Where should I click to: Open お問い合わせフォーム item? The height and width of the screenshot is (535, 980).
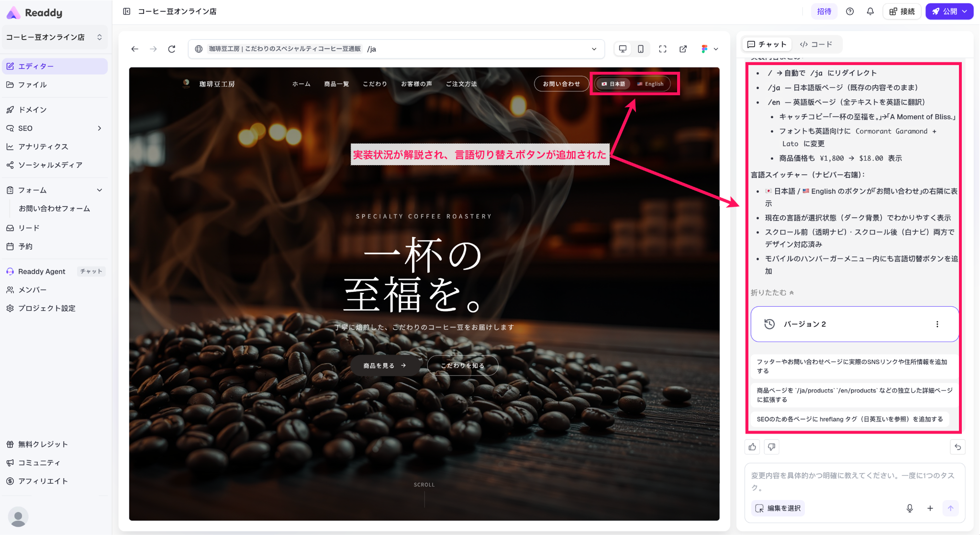[x=55, y=209]
